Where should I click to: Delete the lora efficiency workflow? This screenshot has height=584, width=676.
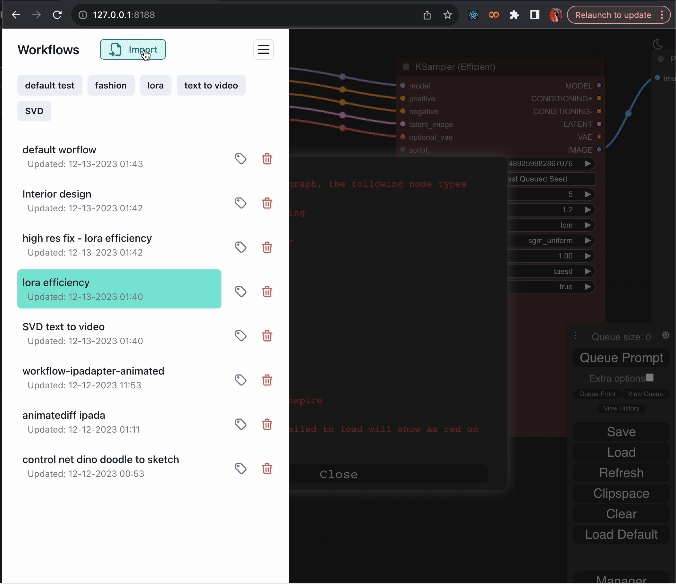[x=267, y=291]
